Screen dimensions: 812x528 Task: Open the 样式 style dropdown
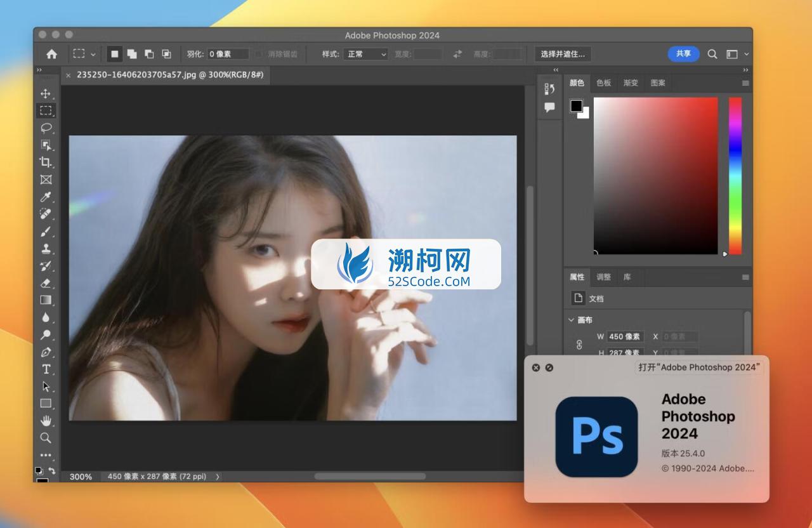point(365,54)
